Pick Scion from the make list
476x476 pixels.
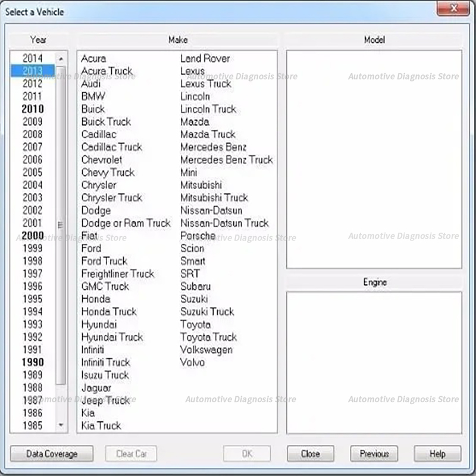tap(192, 248)
